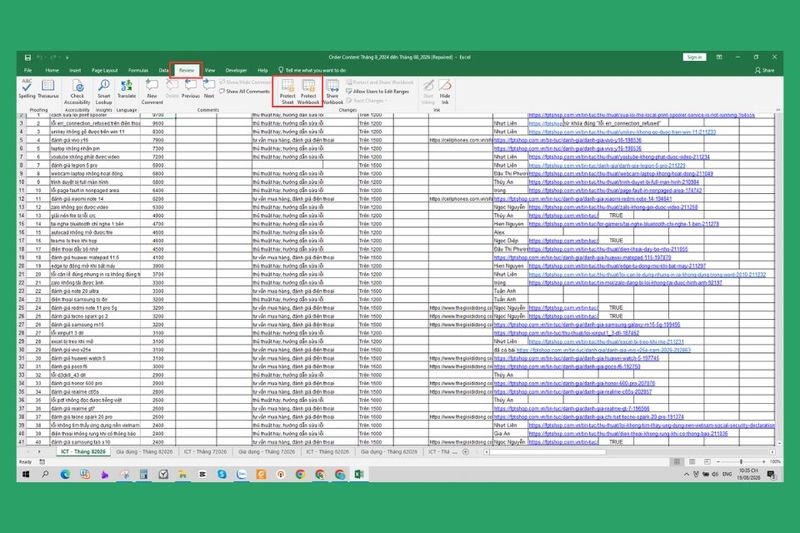Image resolution: width=800 pixels, height=533 pixels.
Task: Click Protect Sheet
Action: click(288, 92)
